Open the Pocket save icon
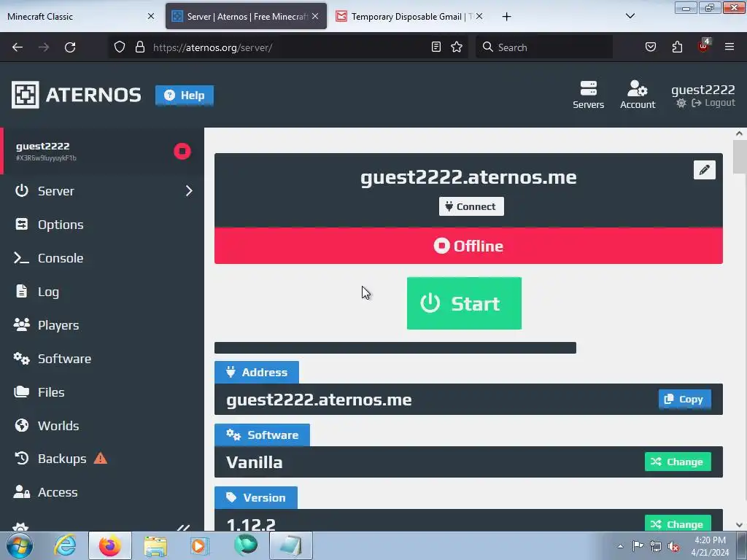Image resolution: width=747 pixels, height=560 pixels. click(x=650, y=47)
